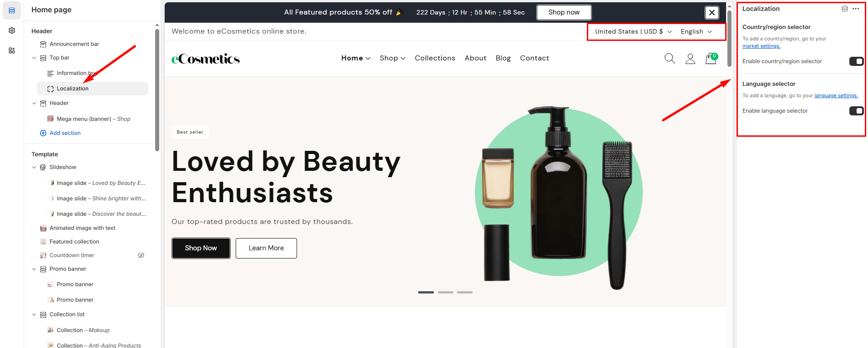The width and height of the screenshot is (868, 348).
Task: Select the Localization block in sidebar
Action: tap(92, 89)
